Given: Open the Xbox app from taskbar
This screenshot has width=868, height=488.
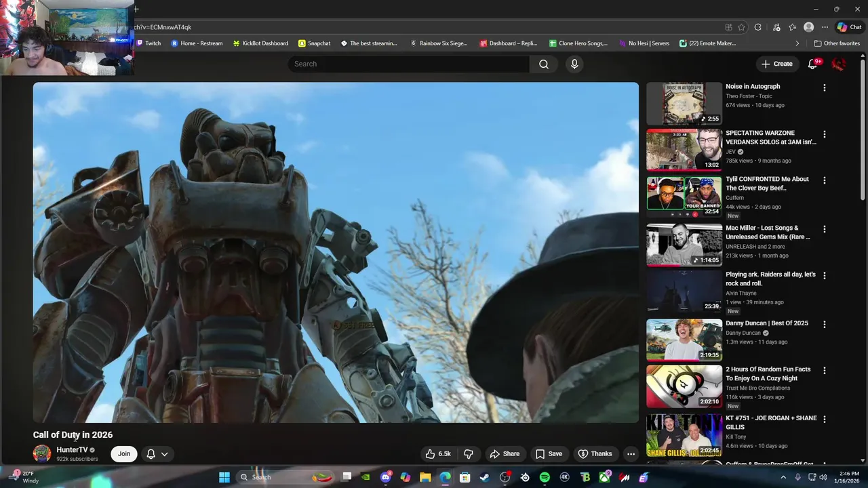Looking at the screenshot, I should (x=604, y=477).
